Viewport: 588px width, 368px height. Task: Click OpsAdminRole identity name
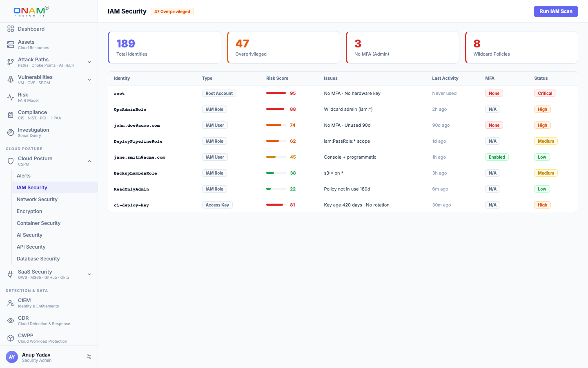tap(130, 110)
